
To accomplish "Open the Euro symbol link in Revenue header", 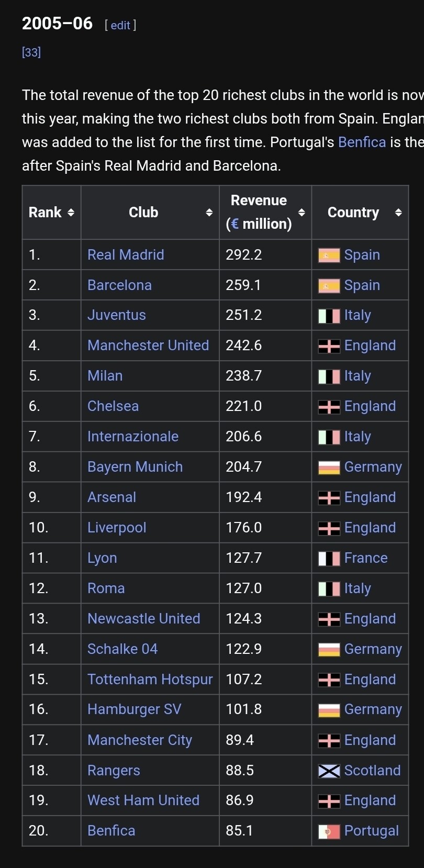I will [x=235, y=224].
